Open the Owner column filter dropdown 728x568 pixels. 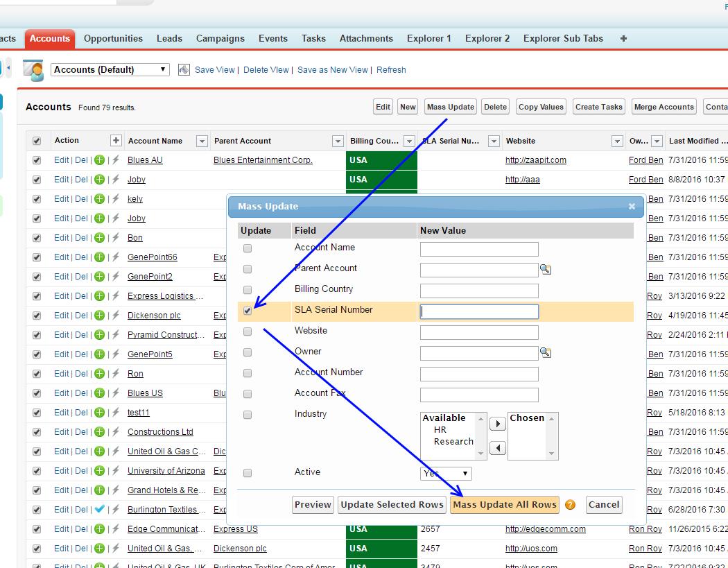(x=657, y=141)
